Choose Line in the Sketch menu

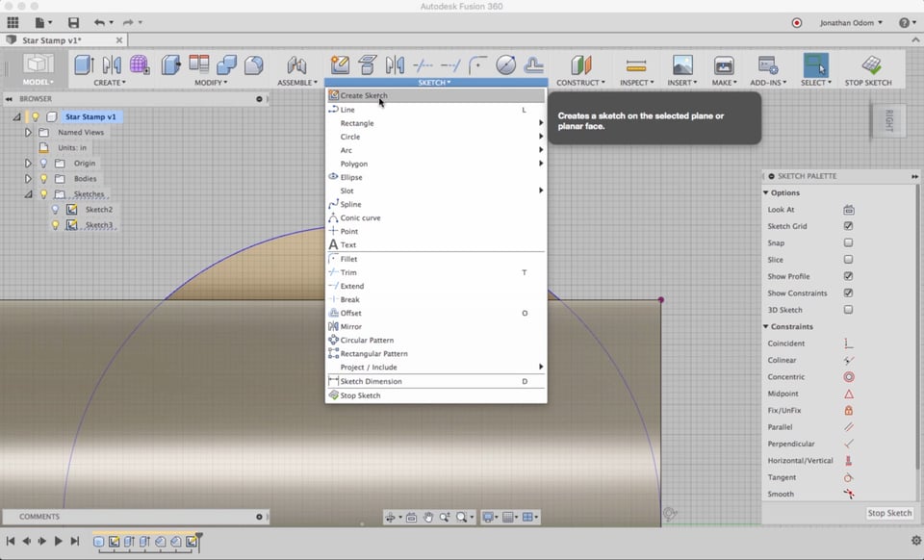click(436, 110)
